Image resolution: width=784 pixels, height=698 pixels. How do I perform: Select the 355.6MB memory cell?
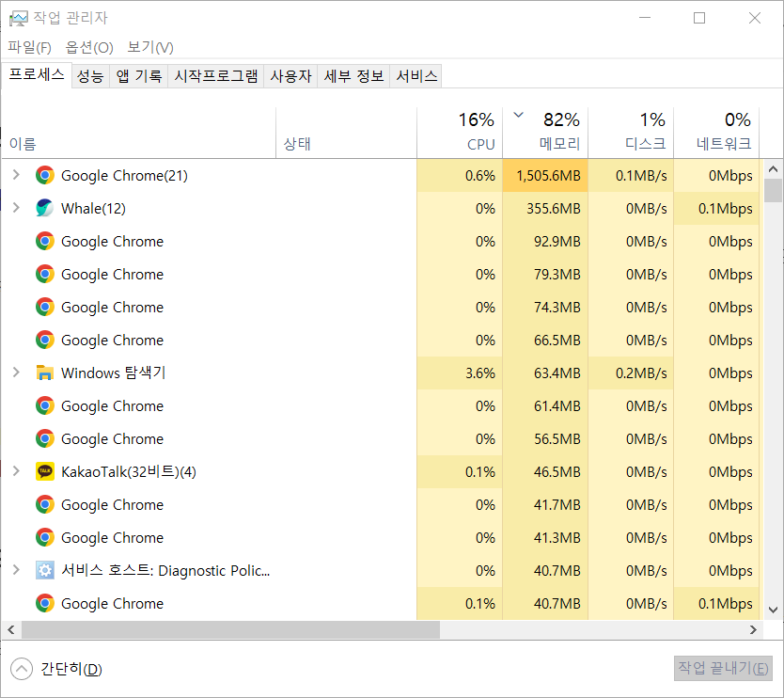click(545, 208)
